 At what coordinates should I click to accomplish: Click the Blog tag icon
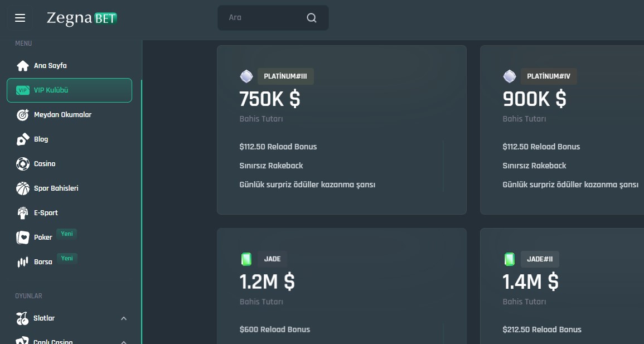23,139
